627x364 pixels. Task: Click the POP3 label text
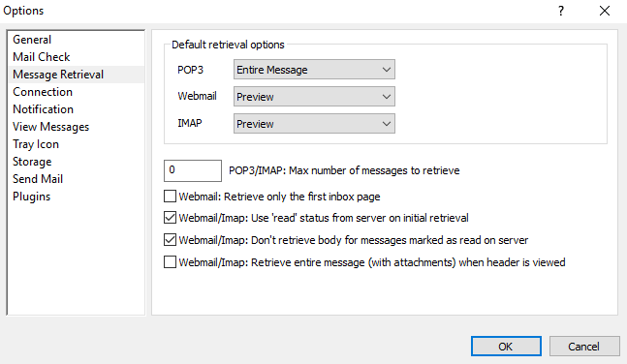coord(190,70)
